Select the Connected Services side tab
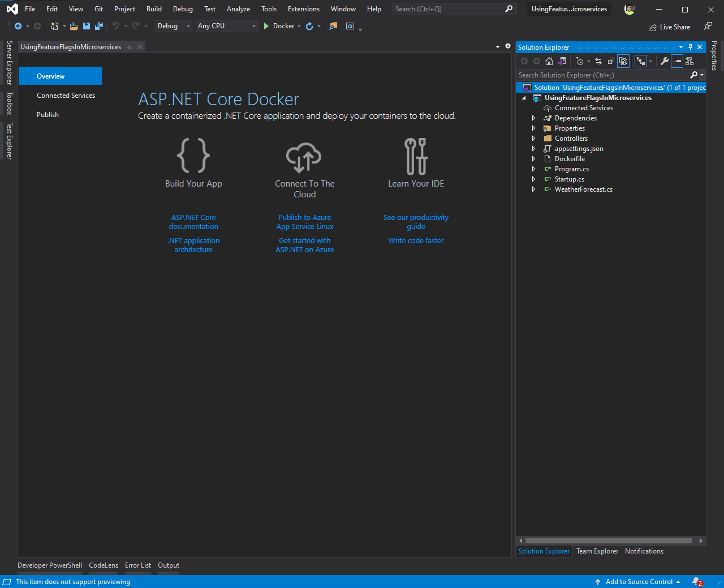This screenshot has width=724, height=588. point(66,96)
